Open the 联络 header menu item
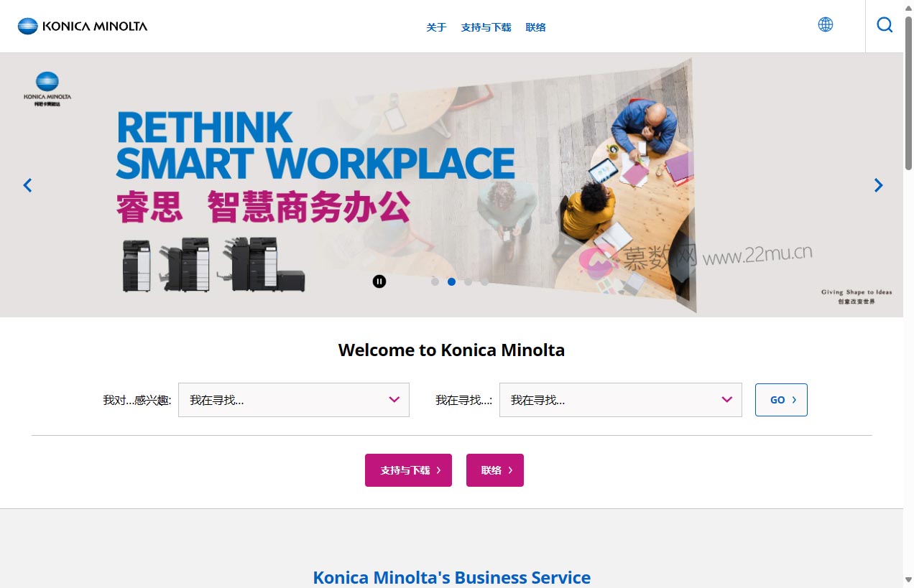Image resolution: width=914 pixels, height=588 pixels. coord(536,27)
